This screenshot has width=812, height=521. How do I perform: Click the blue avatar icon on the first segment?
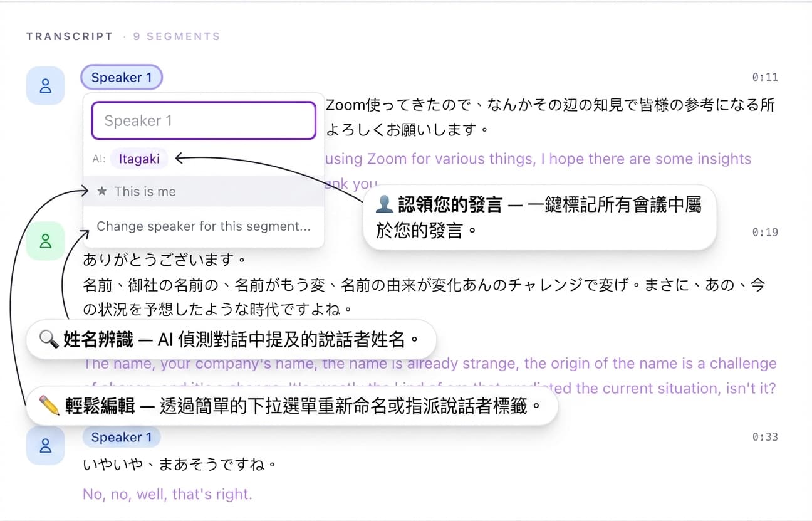pyautogui.click(x=45, y=86)
